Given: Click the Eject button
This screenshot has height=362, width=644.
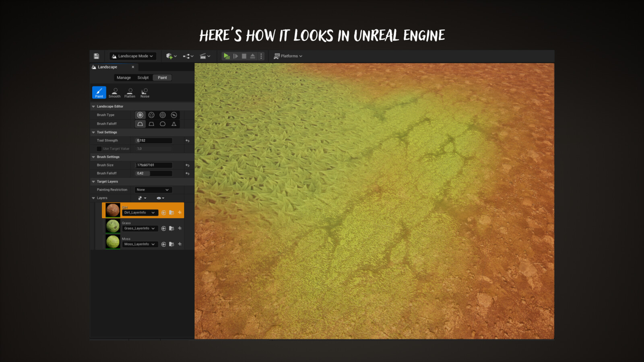Looking at the screenshot, I should (252, 56).
